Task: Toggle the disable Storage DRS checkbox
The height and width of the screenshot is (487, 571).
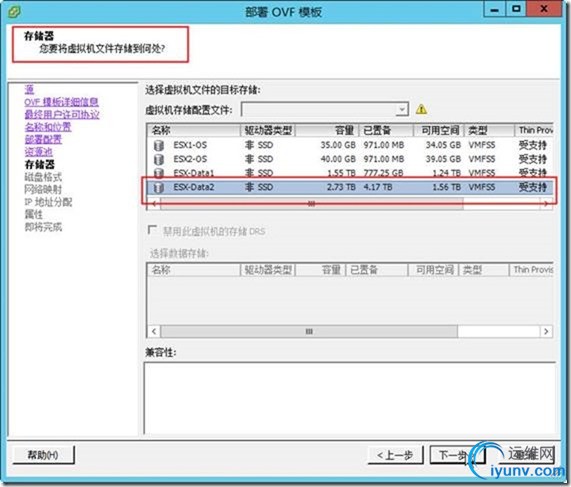Action: [152, 230]
